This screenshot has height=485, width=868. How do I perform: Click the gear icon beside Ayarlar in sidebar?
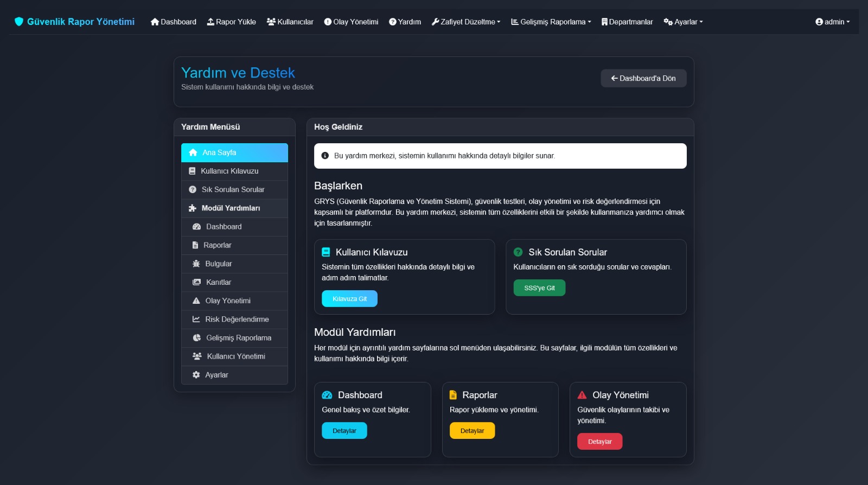pos(196,375)
